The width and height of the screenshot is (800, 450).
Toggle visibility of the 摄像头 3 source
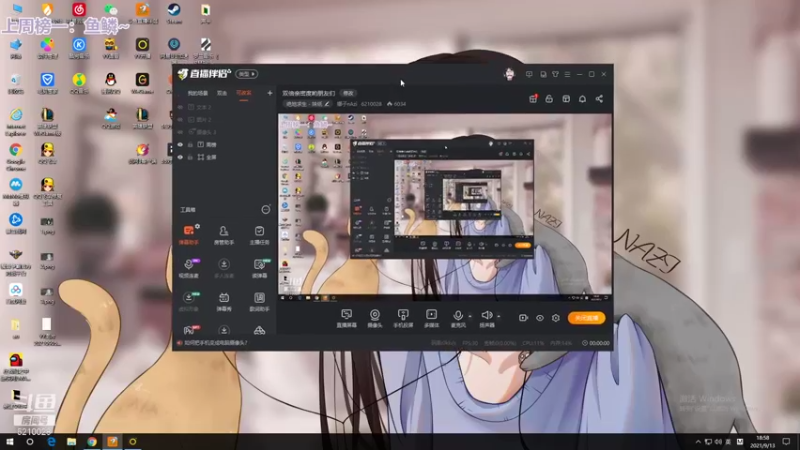180,132
